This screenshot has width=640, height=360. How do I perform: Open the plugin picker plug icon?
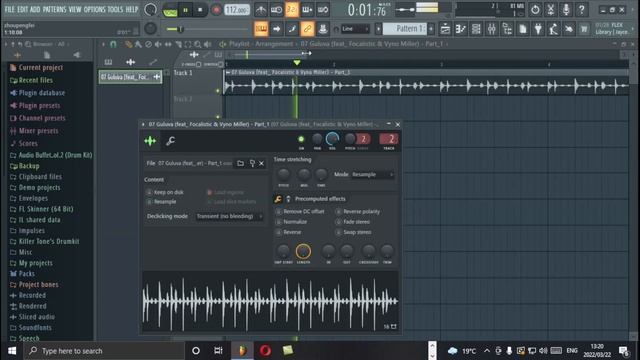pyautogui.click(x=538, y=29)
